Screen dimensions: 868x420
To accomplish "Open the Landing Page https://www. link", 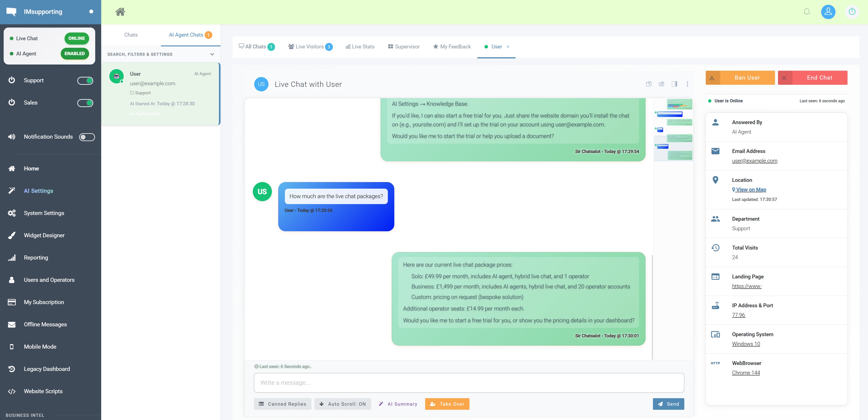I will tap(747, 286).
